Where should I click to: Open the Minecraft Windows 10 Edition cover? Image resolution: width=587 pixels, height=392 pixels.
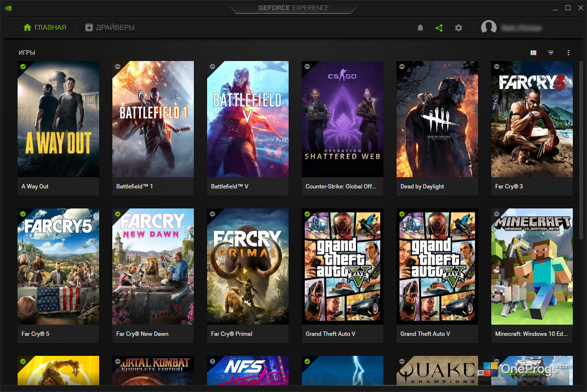(x=532, y=267)
